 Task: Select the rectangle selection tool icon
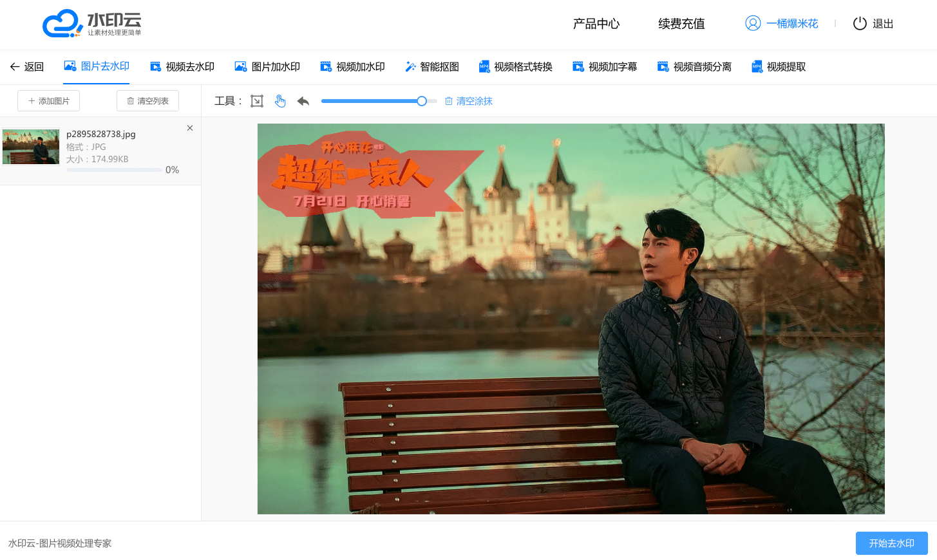pyautogui.click(x=257, y=101)
